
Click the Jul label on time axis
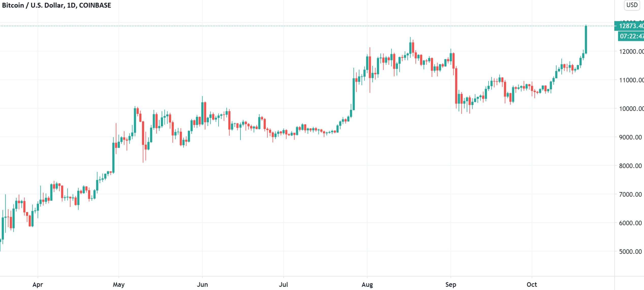pos(283,285)
